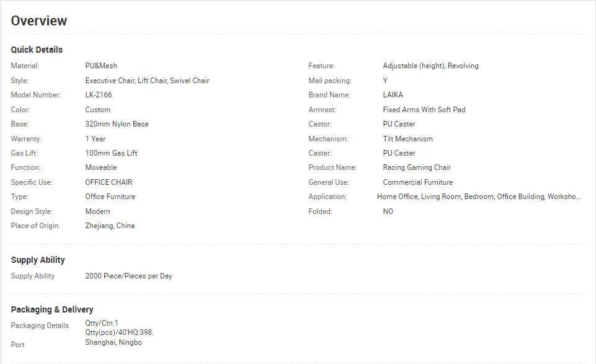
Task: Click Executive Chair, Lift Chair style value
Action: (147, 81)
